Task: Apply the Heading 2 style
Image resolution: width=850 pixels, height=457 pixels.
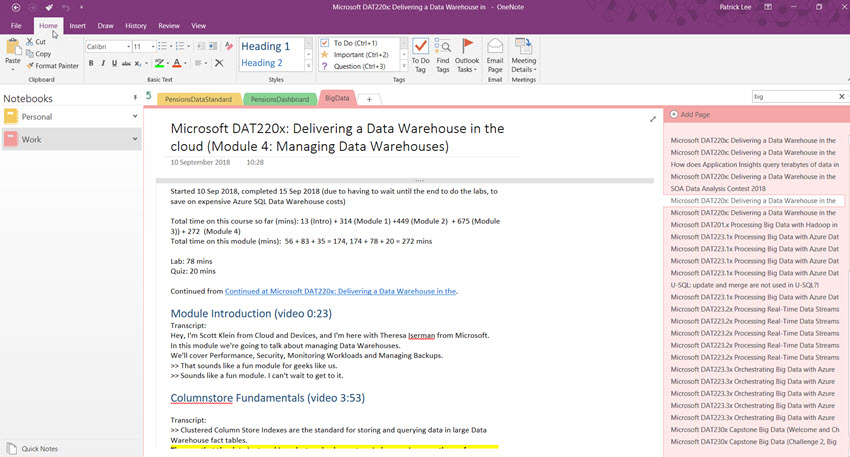Action: coord(261,63)
